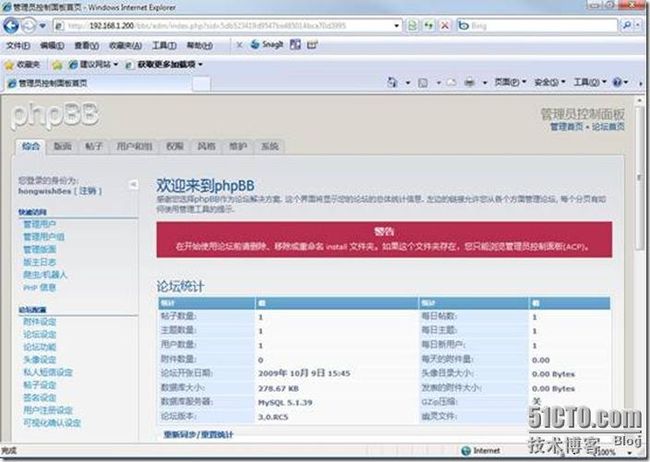The image size is (650, 462).
Task: Switch to the 风格 tab
Action: tap(206, 146)
